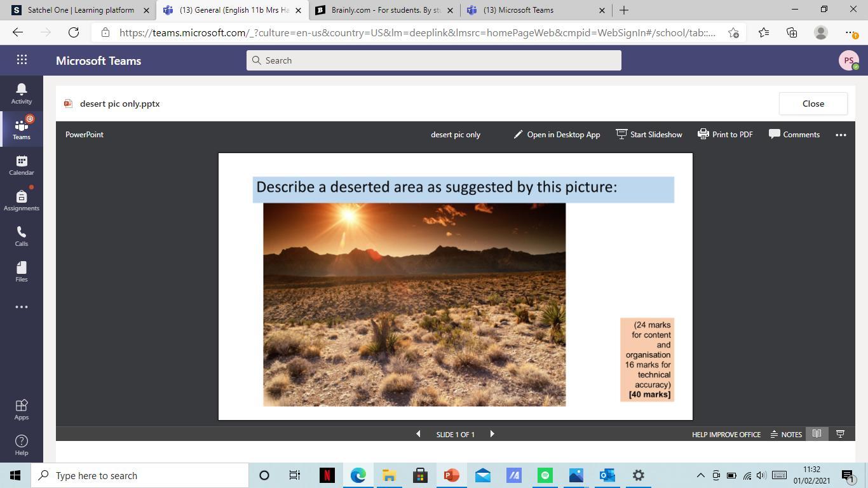Viewport: 868px width, 488px height.
Task: Open File Explorer from the taskbar
Action: tap(389, 475)
